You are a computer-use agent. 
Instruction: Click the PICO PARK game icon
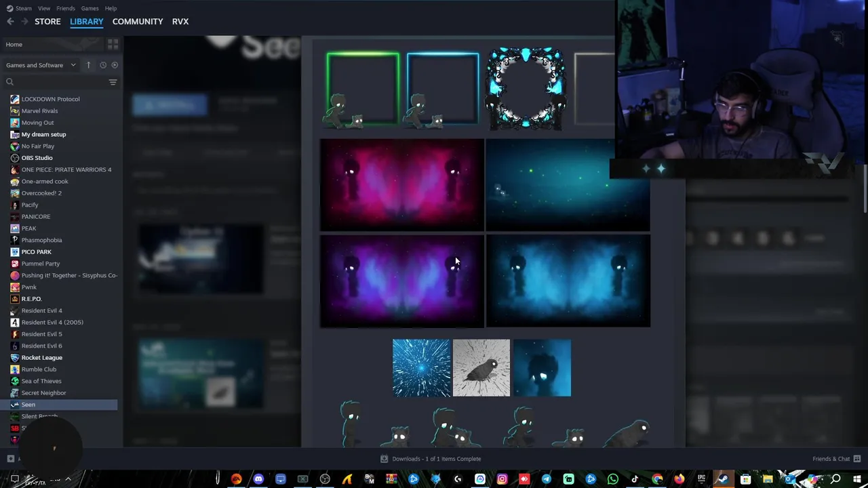pos(14,251)
